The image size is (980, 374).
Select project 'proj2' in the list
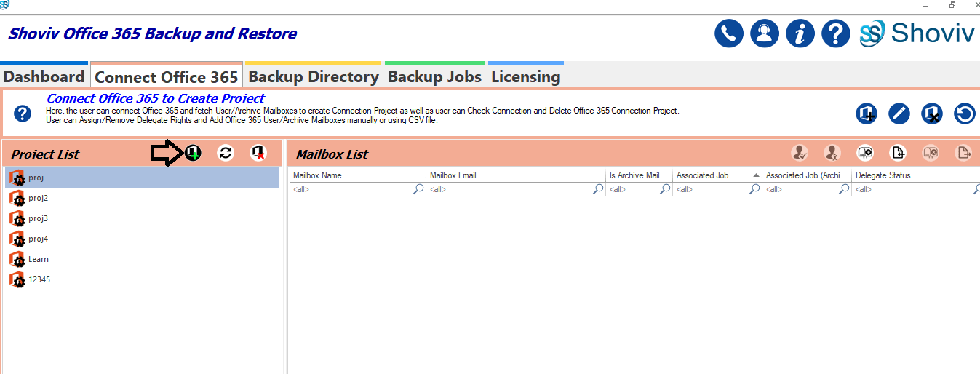(x=142, y=198)
